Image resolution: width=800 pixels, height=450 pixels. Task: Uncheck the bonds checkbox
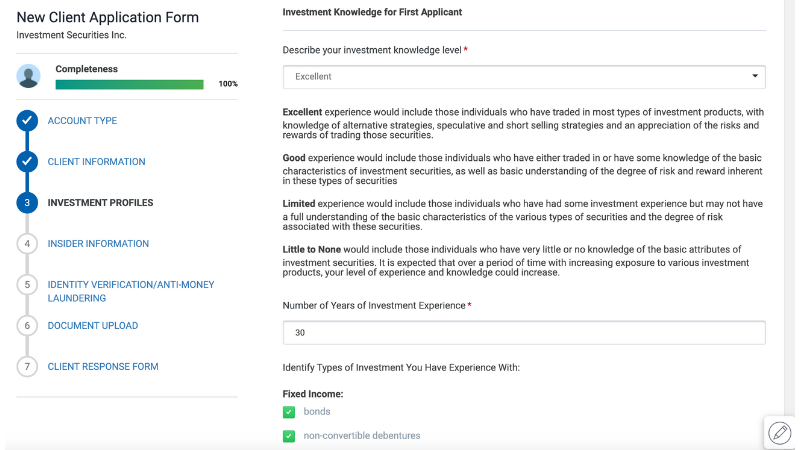(x=289, y=412)
